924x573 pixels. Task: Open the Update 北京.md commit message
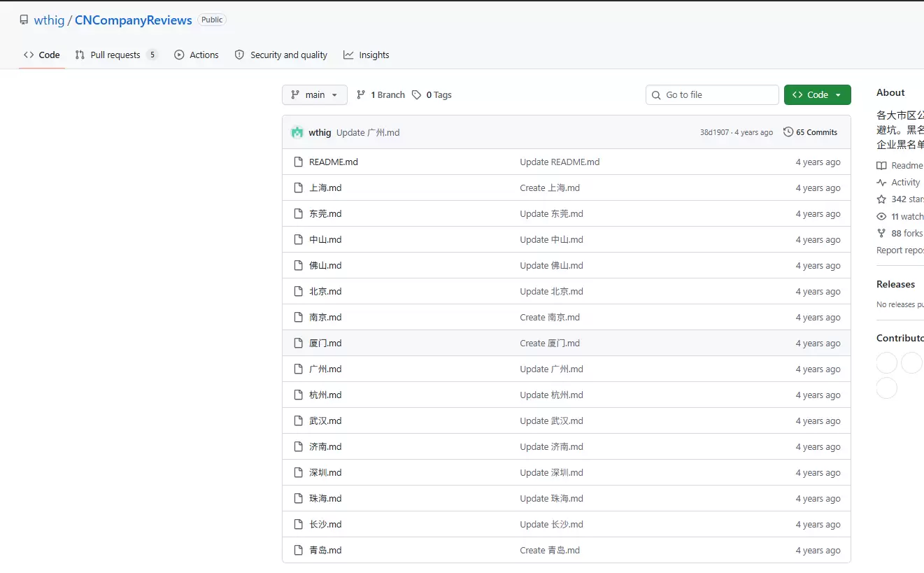[x=551, y=292]
